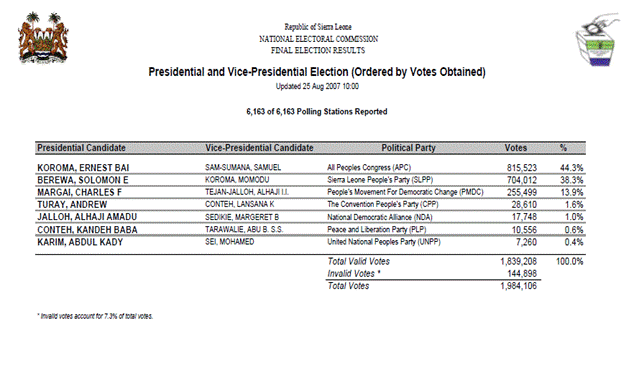Click the Invalid Votes label
Screen dimensions: 639x365
pyautogui.click(x=354, y=273)
